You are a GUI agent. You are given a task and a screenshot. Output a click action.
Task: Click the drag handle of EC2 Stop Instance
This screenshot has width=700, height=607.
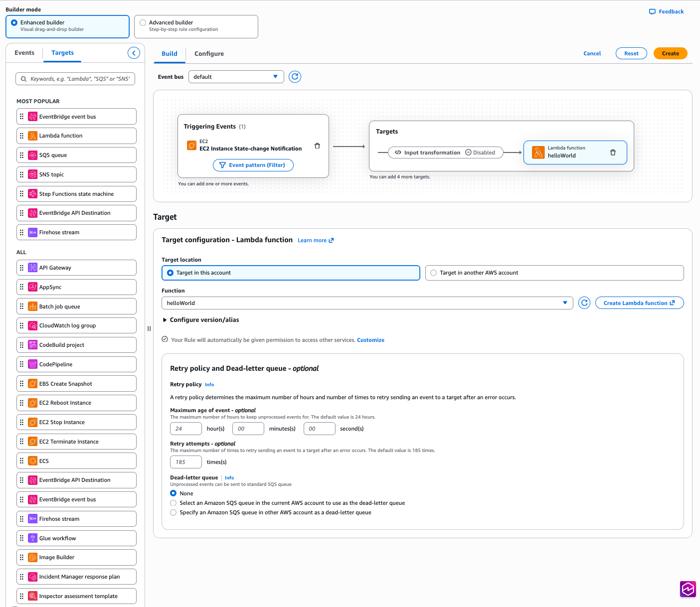[x=21, y=422]
